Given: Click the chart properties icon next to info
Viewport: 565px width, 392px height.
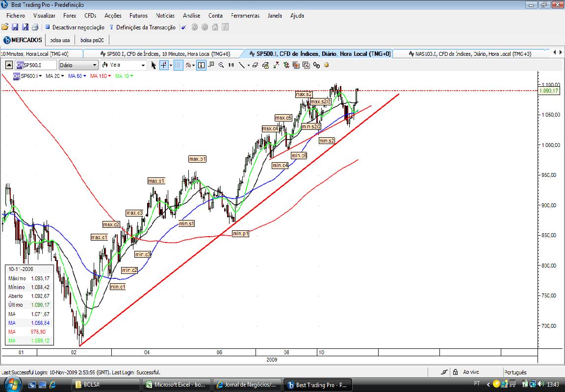Looking at the screenshot, I should pos(211,65).
